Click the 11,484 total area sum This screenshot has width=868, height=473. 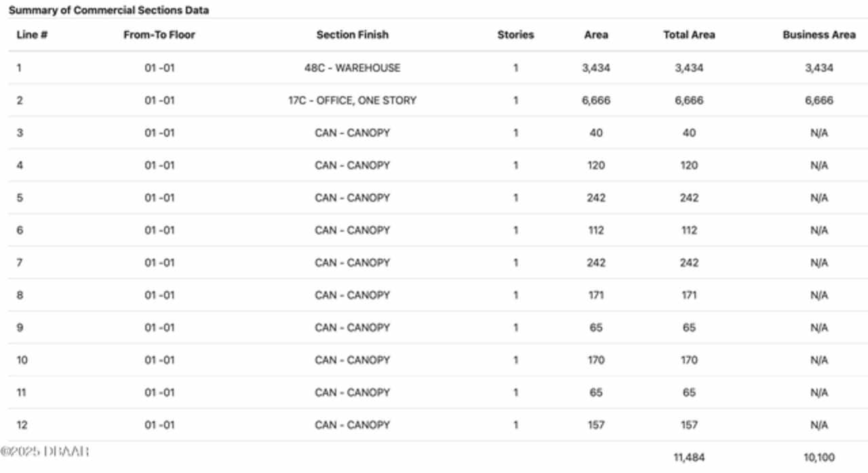[689, 457]
